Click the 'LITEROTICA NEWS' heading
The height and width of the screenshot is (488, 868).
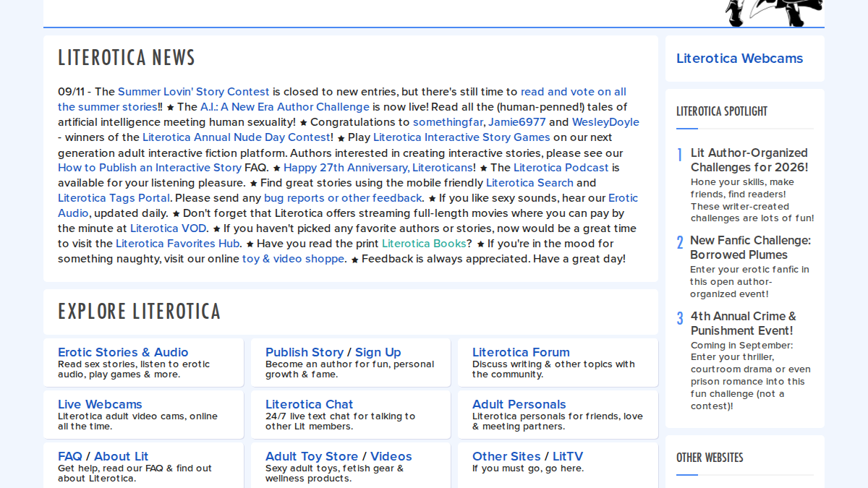pyautogui.click(x=127, y=58)
